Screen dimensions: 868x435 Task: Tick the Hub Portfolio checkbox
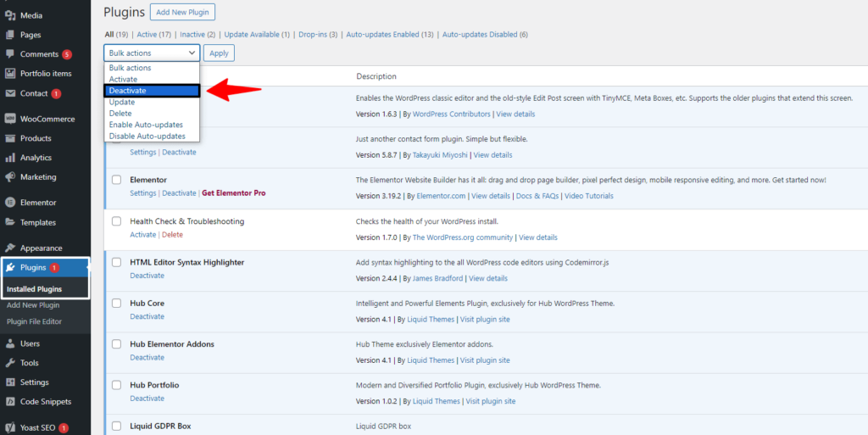coord(117,385)
